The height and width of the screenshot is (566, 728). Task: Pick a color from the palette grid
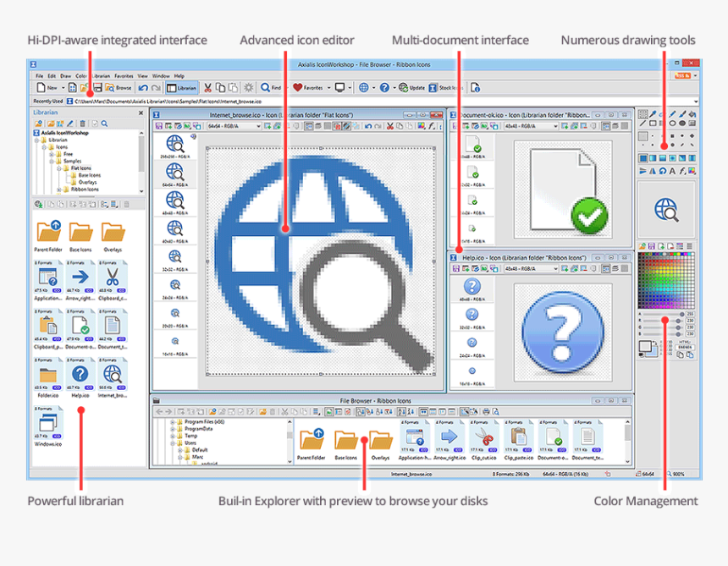[666, 280]
